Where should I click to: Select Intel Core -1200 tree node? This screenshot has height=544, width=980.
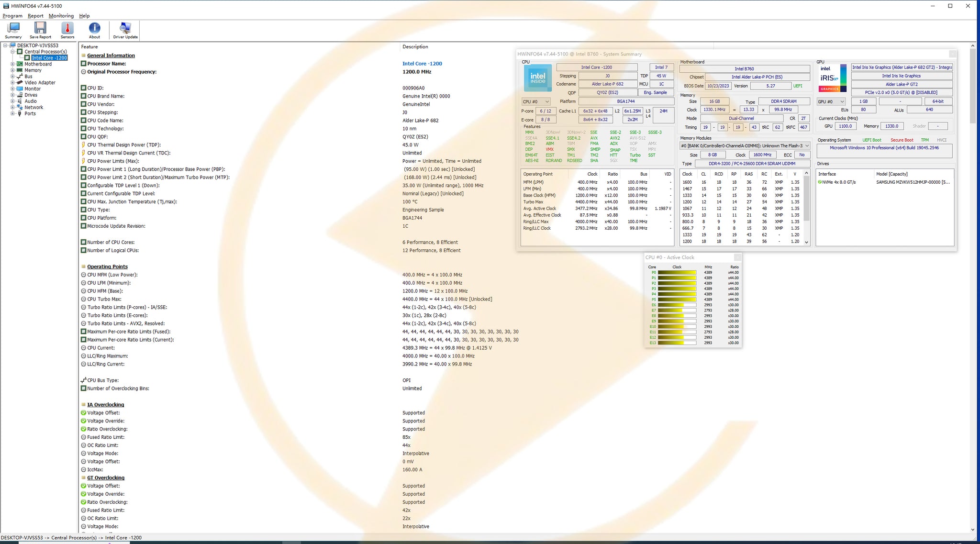[49, 58]
